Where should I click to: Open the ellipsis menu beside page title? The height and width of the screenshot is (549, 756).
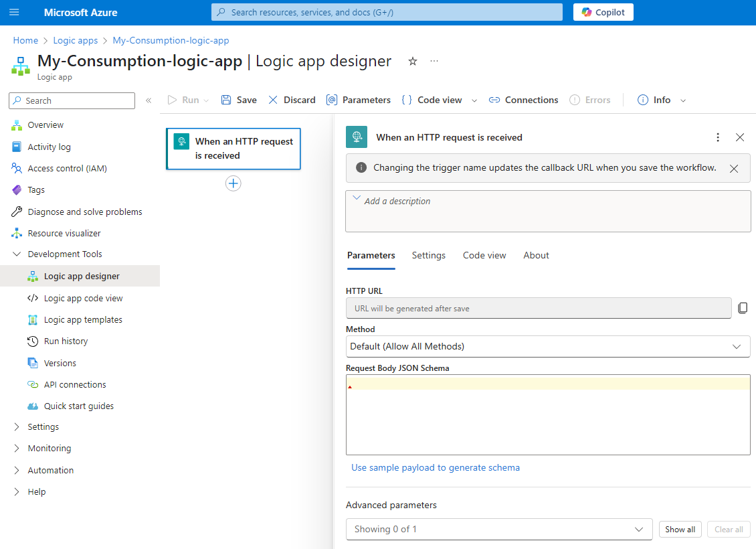(x=434, y=62)
